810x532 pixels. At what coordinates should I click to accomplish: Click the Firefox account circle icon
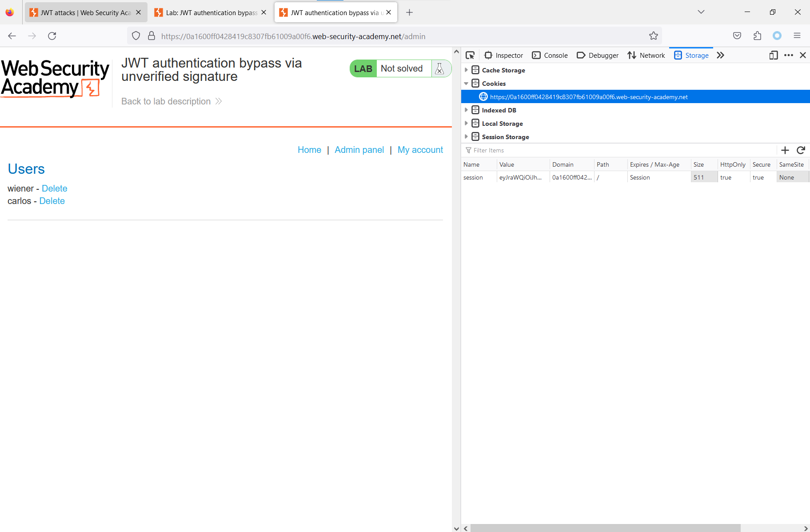click(x=777, y=36)
